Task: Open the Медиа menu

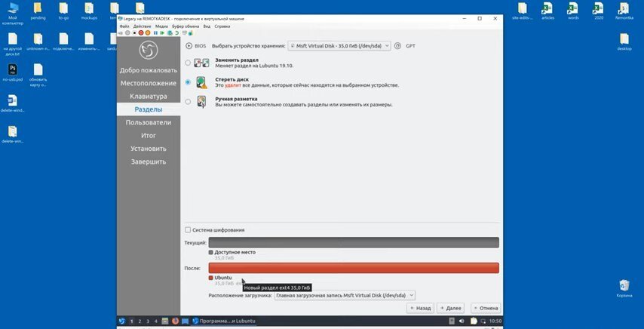Action: pos(162,26)
